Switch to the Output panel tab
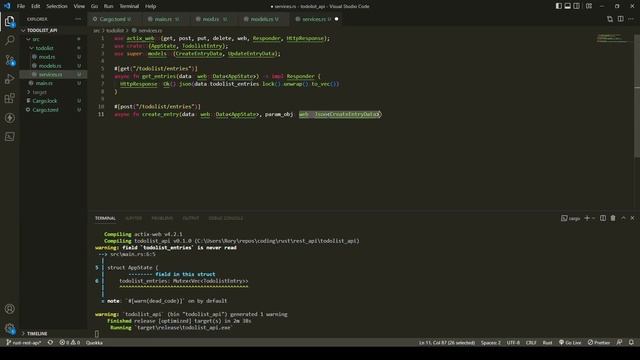The height and width of the screenshot is (360, 640). coord(191,218)
